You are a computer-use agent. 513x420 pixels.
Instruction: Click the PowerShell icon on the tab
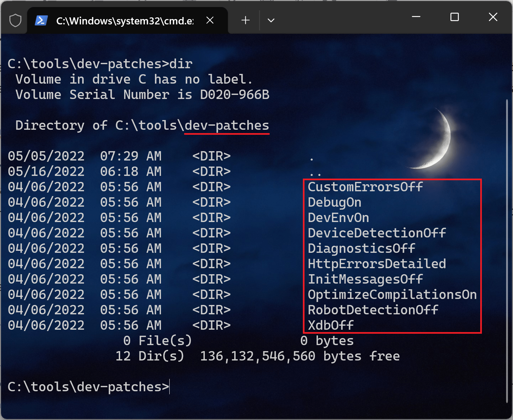pyautogui.click(x=41, y=21)
